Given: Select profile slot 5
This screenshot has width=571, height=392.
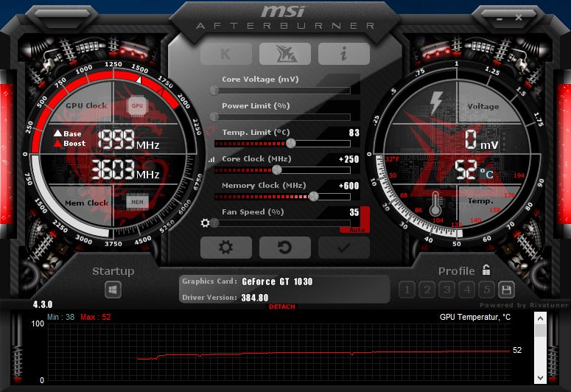Looking at the screenshot, I should coord(487,290).
